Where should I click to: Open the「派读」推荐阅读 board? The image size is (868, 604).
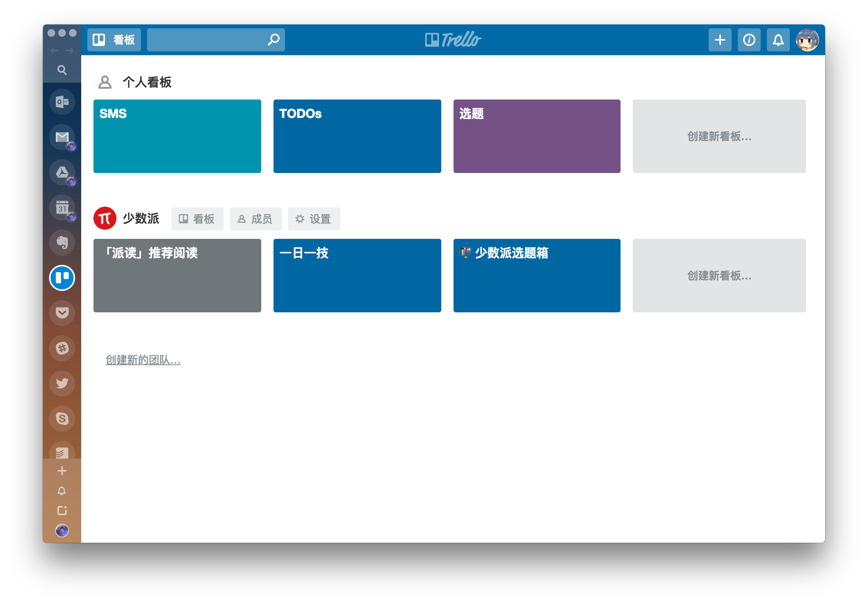point(177,276)
